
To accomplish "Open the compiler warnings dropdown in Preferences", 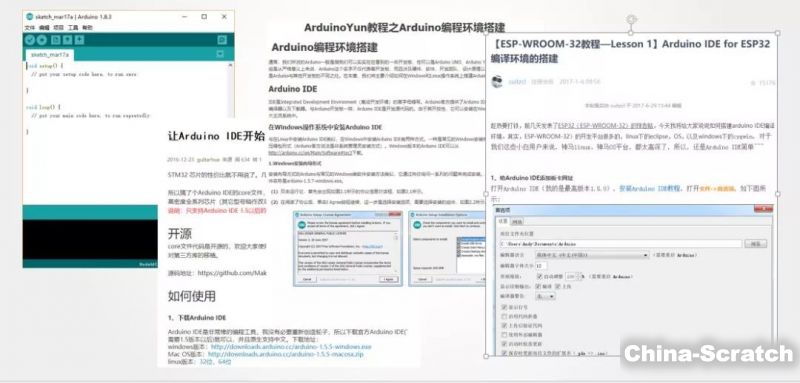I will coord(544,296).
